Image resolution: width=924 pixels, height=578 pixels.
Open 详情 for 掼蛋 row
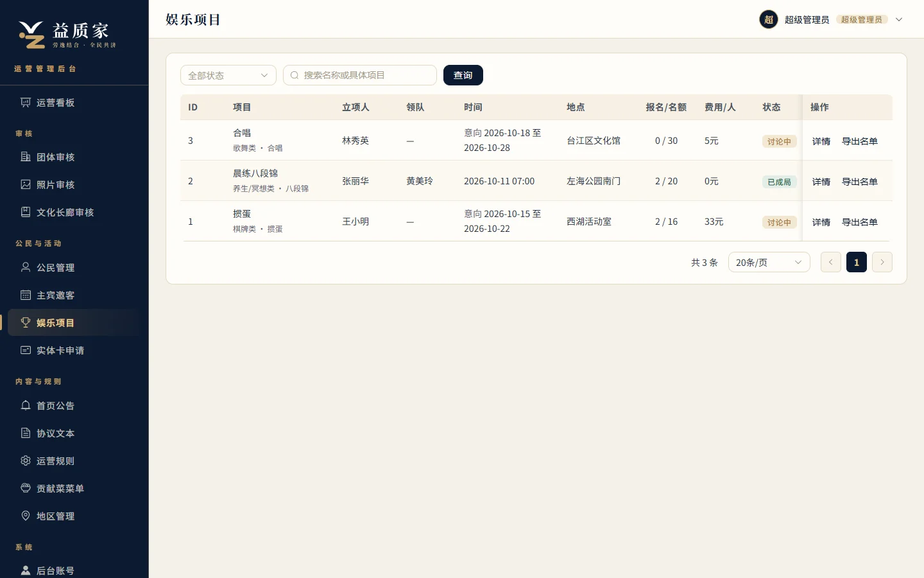pos(821,222)
